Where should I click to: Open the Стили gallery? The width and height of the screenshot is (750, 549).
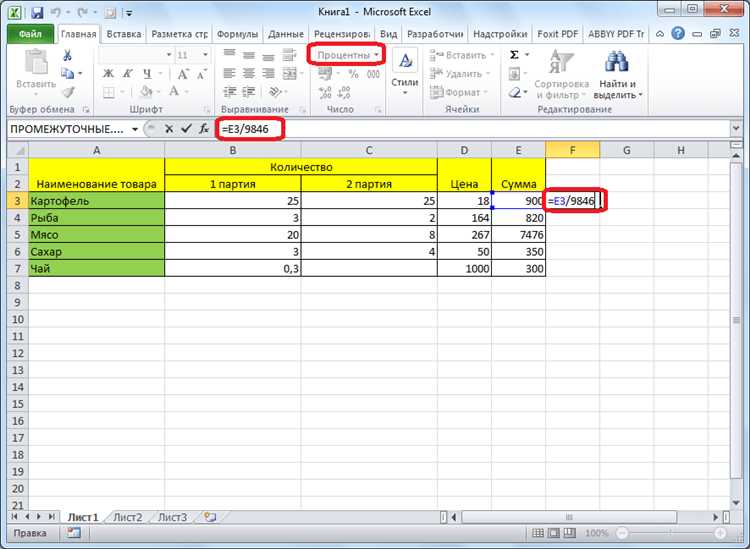[405, 70]
